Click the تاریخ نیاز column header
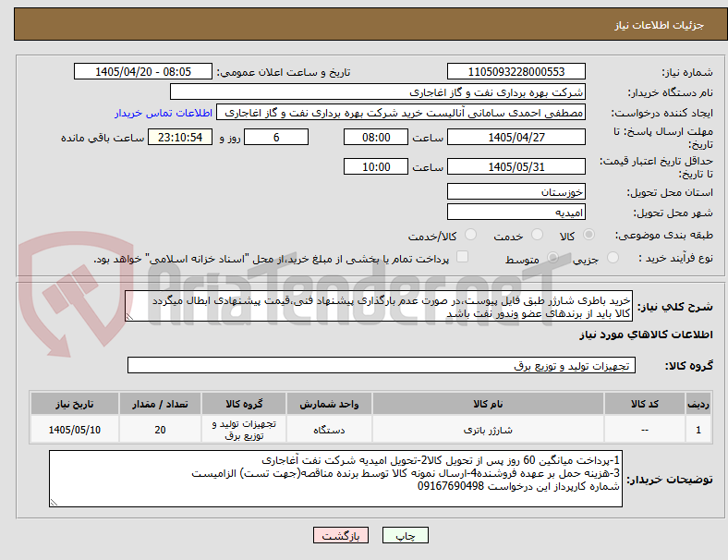Image resolution: width=728 pixels, height=560 pixels. coord(74,404)
